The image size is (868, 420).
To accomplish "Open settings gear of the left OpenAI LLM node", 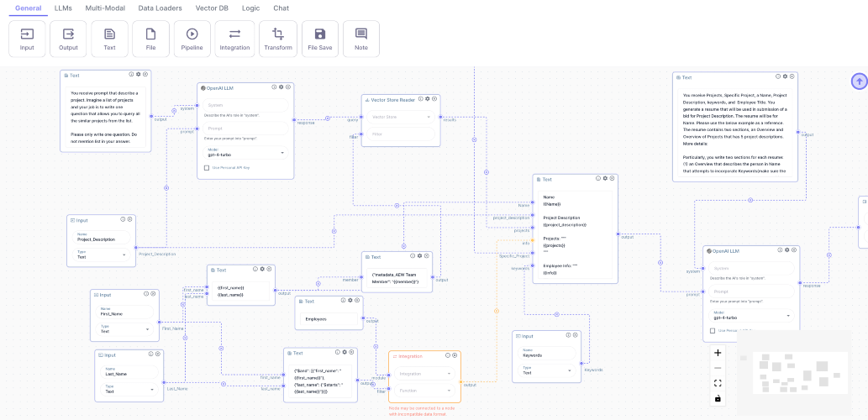I will [281, 87].
